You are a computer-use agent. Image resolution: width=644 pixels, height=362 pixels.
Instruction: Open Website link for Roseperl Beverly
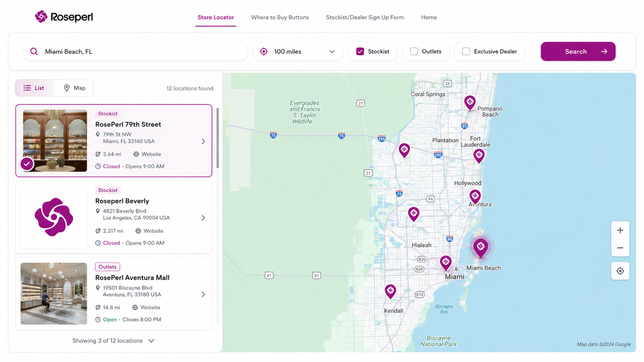coord(149,231)
